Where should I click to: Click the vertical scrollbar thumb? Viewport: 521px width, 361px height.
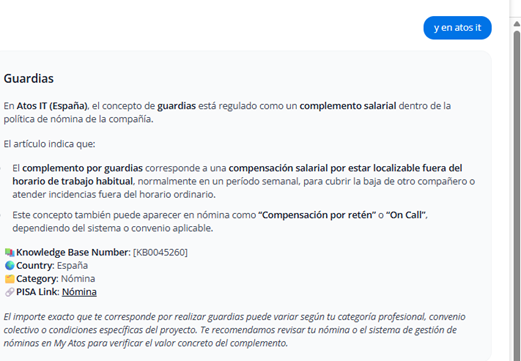[x=517, y=195]
